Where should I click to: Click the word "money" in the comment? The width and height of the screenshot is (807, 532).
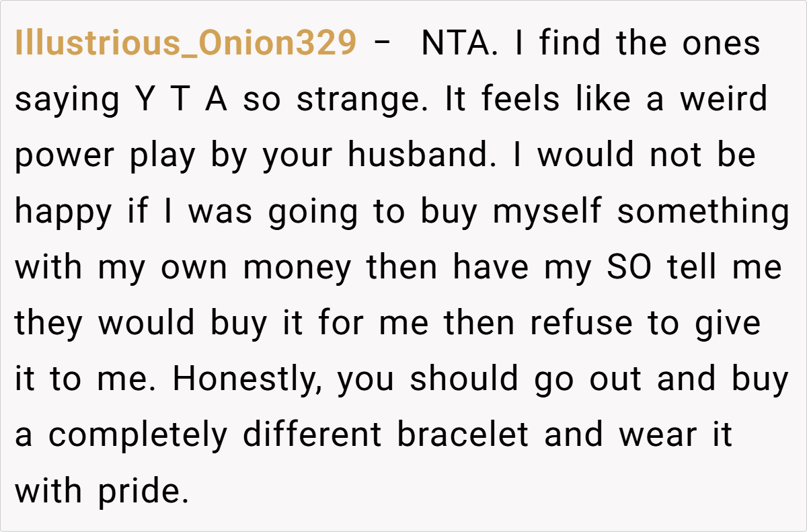(x=297, y=268)
